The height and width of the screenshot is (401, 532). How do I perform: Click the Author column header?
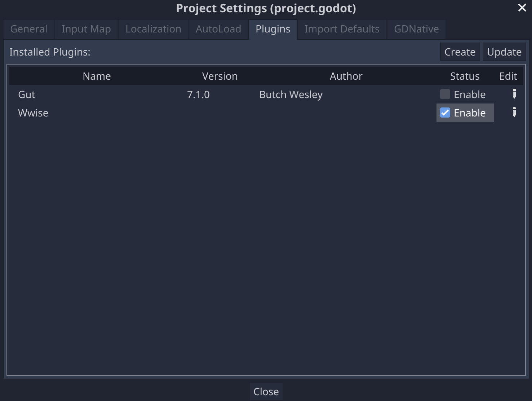(346, 76)
